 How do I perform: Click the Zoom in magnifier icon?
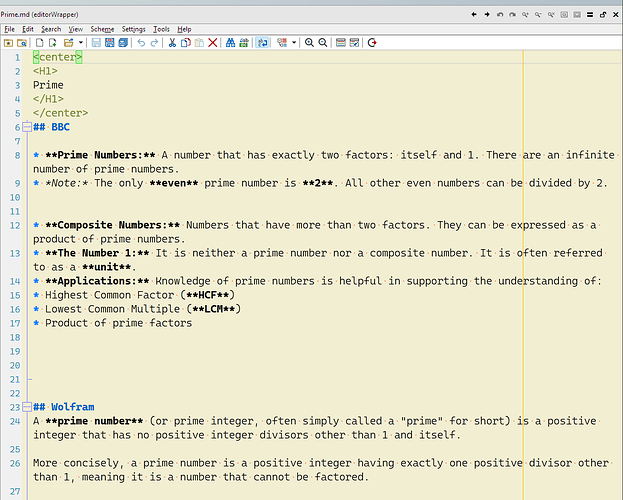(x=309, y=43)
